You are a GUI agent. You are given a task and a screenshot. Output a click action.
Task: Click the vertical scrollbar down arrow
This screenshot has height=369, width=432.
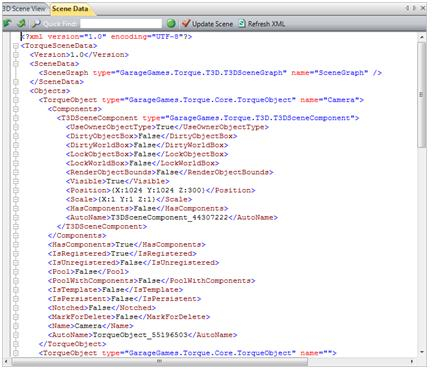(x=422, y=352)
